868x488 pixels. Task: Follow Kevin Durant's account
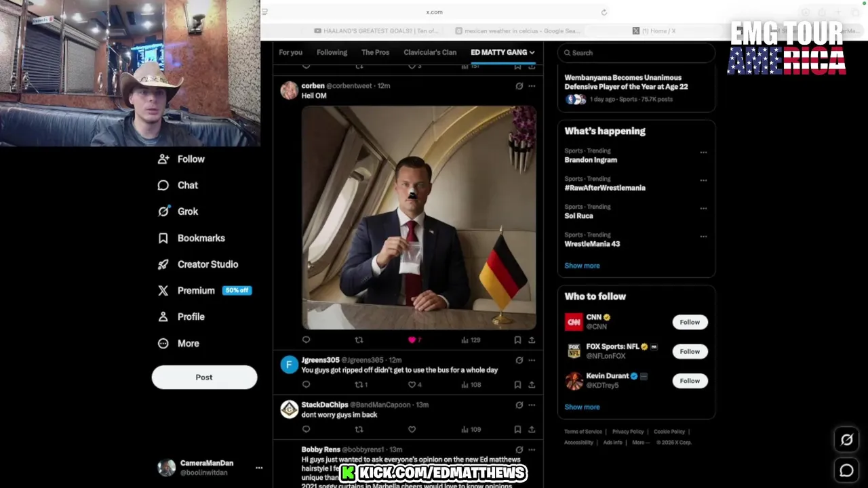pos(690,380)
